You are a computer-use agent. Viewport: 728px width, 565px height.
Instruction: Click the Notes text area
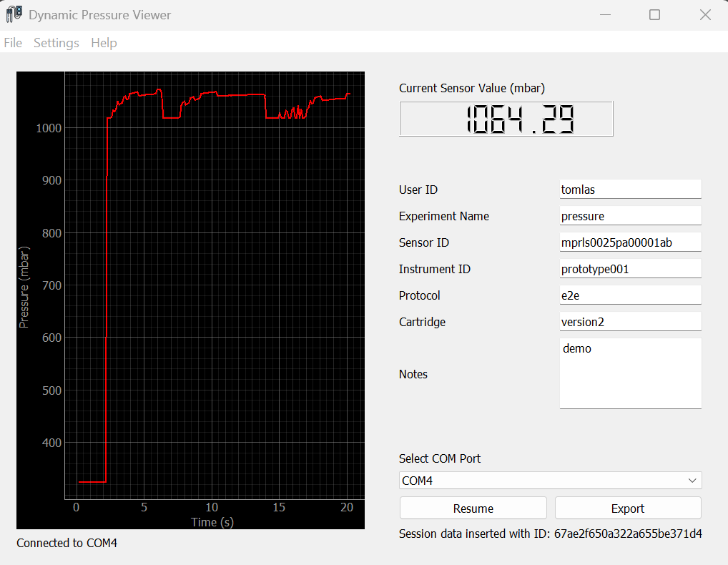point(630,373)
